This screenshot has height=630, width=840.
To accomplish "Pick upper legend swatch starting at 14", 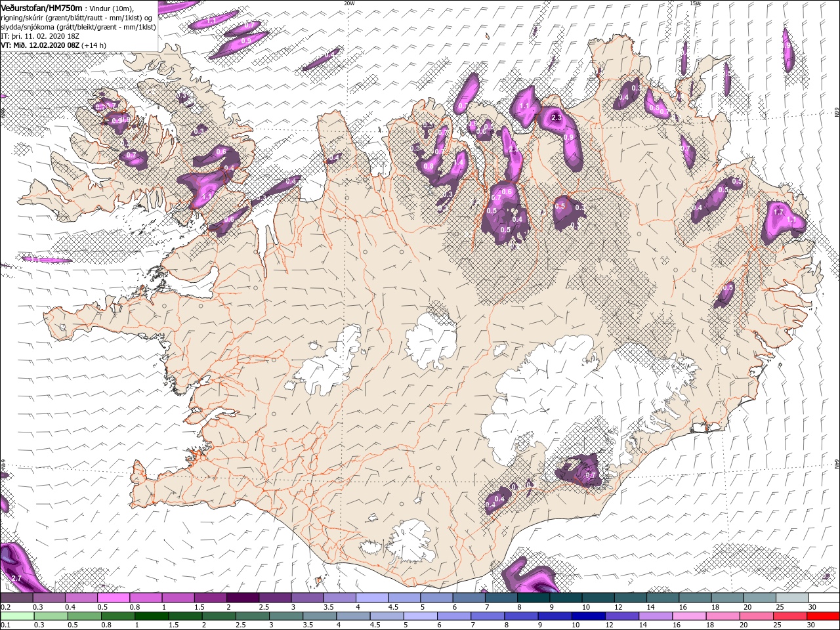I will (x=661, y=598).
